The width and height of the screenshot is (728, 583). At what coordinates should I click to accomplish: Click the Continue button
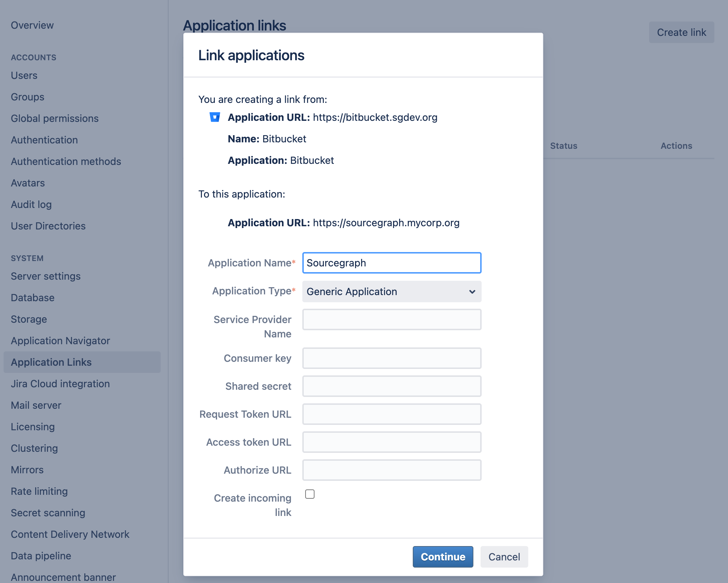click(443, 556)
